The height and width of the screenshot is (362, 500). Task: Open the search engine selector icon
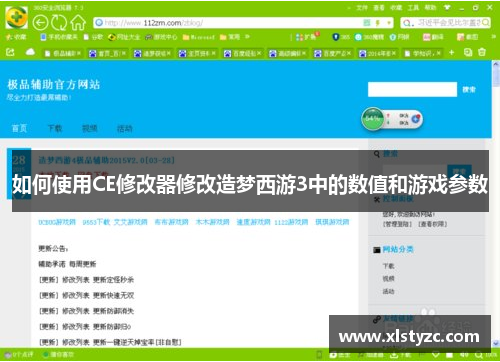point(407,23)
